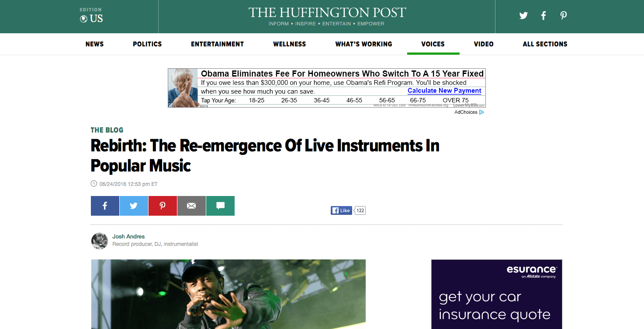Open Huffington Post's Twitter page via header icon
Image resolution: width=644 pixels, height=329 pixels.
point(523,15)
